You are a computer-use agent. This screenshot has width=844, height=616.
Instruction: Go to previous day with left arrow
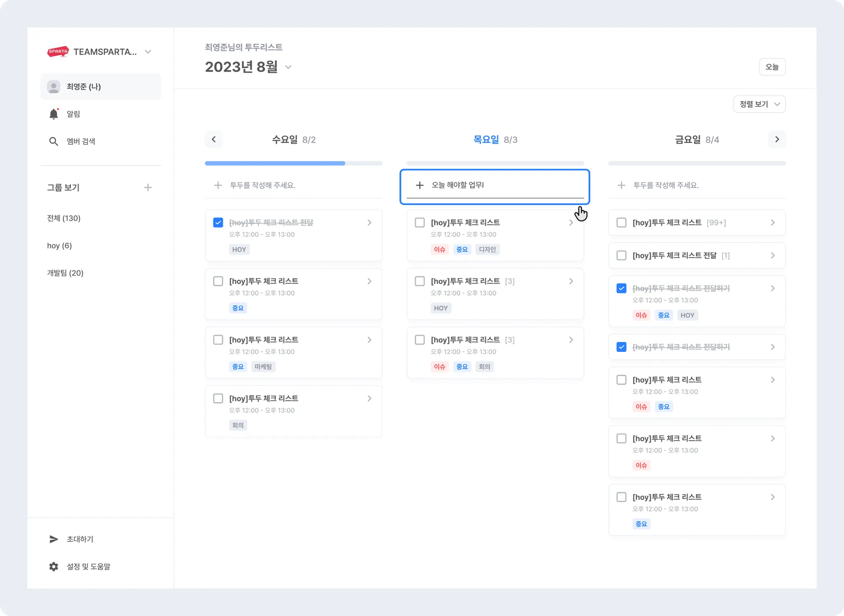pyautogui.click(x=213, y=139)
